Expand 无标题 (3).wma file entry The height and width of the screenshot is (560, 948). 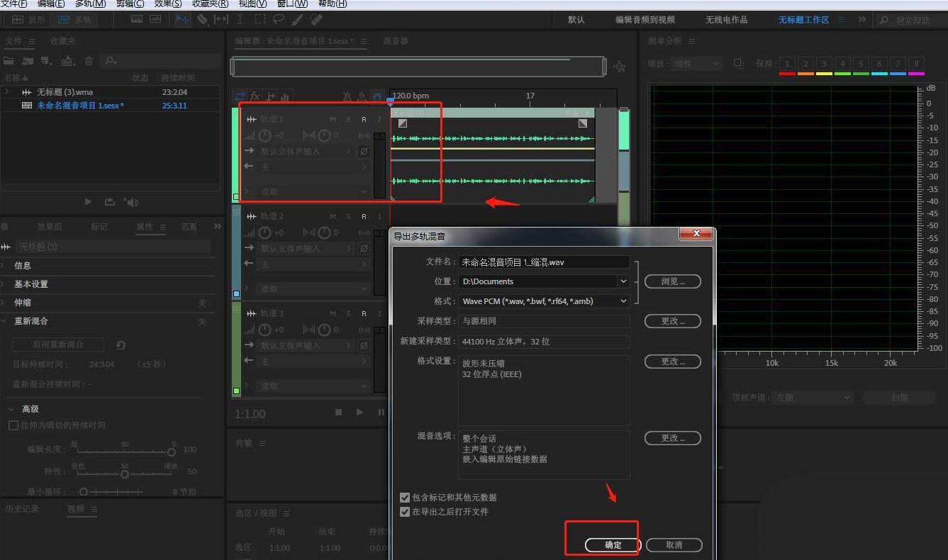(x=7, y=92)
